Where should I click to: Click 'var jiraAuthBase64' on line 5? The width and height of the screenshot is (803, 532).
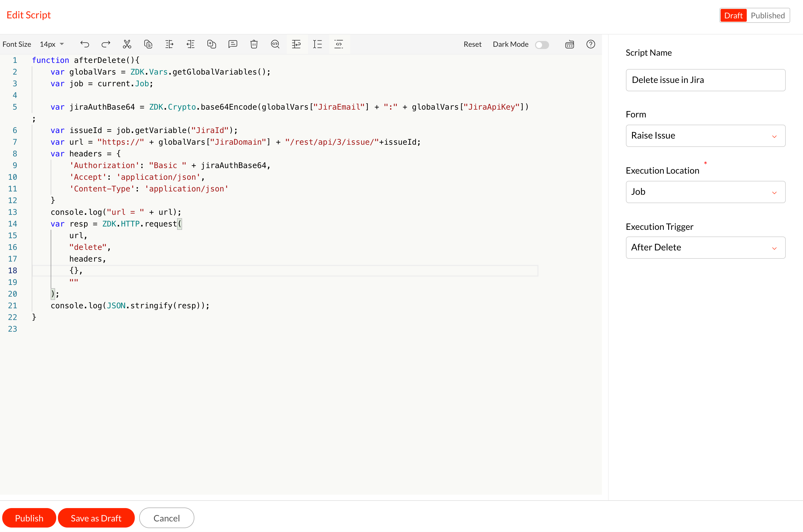(93, 107)
